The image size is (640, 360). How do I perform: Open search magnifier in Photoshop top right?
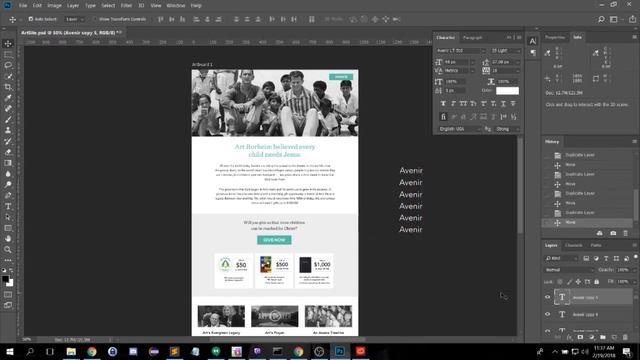point(601,19)
